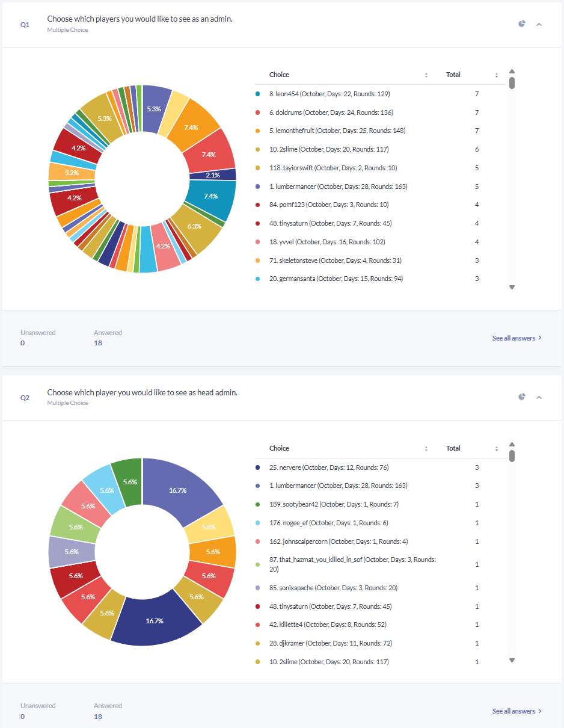The width and height of the screenshot is (564, 728).
Task: Click Q2 scrollbar up arrow
Action: click(x=512, y=445)
